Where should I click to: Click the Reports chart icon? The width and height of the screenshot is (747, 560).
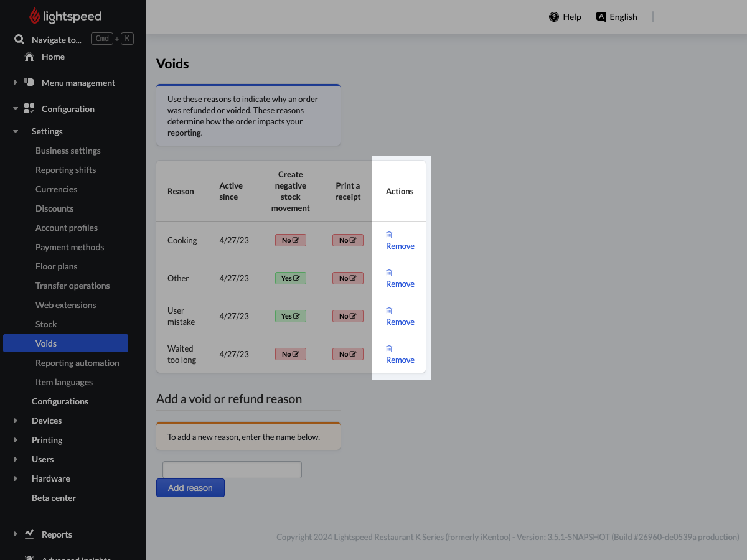(29, 534)
